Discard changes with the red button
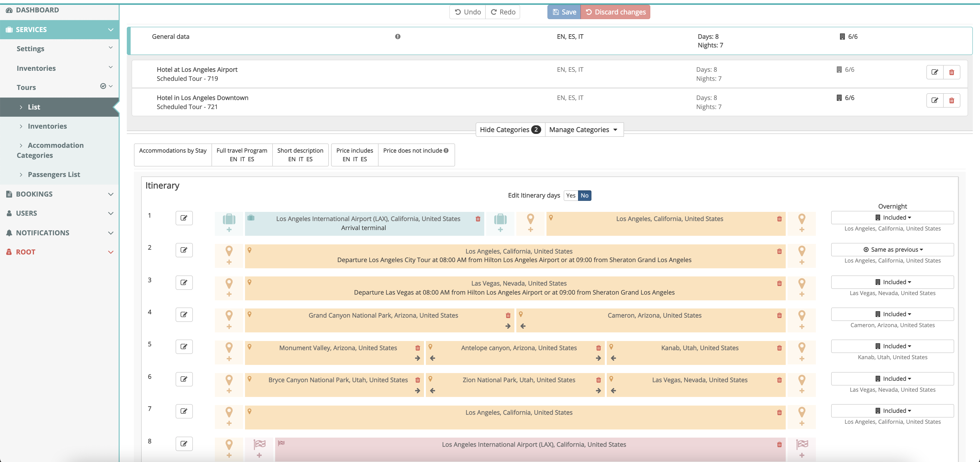 pyautogui.click(x=616, y=12)
